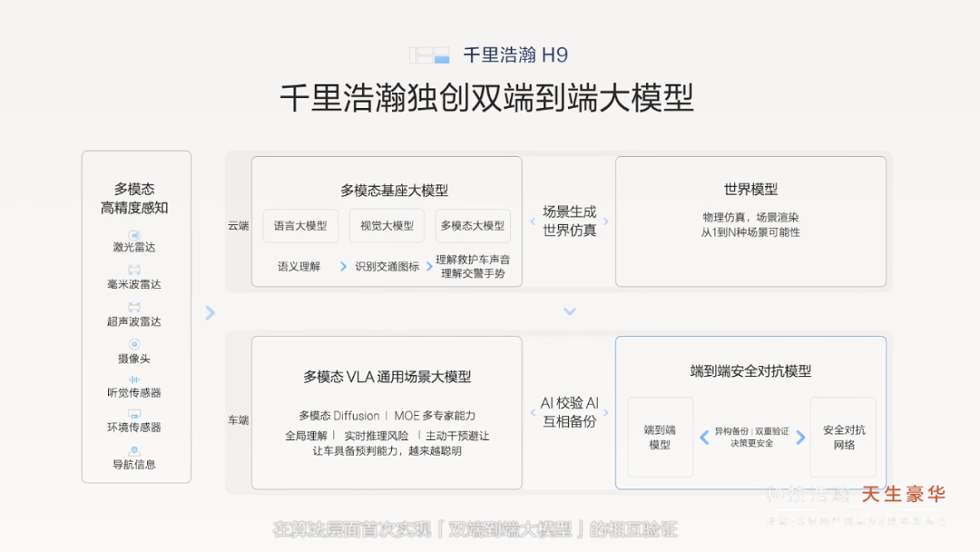The height and width of the screenshot is (552, 980).
Task: Select the 端到端模型 card
Action: point(660,437)
